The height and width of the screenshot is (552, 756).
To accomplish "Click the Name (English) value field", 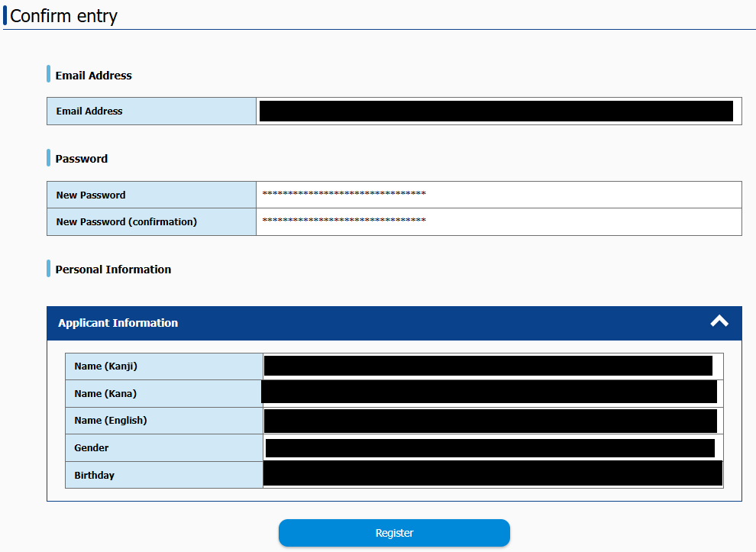I will 489,421.
